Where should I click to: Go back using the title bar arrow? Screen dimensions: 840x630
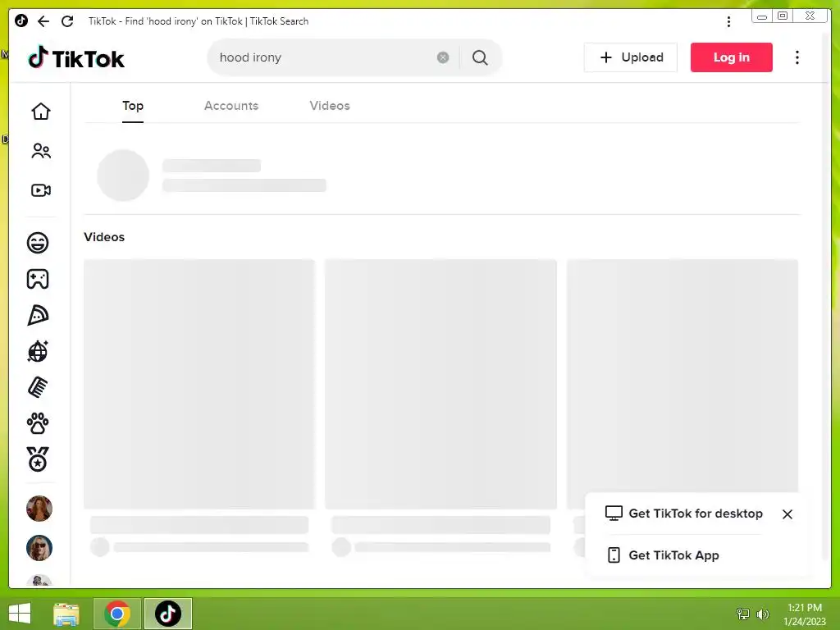(x=43, y=21)
